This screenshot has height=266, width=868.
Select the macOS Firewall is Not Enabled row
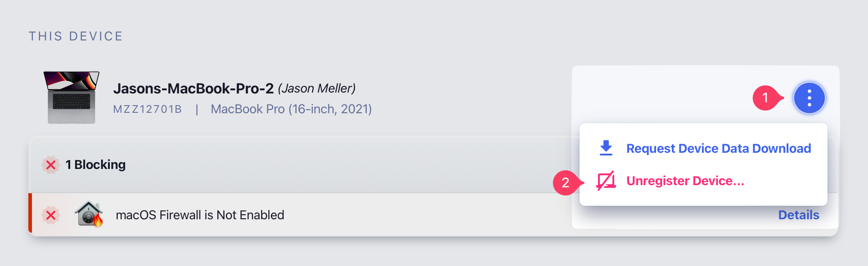pyautogui.click(x=200, y=215)
